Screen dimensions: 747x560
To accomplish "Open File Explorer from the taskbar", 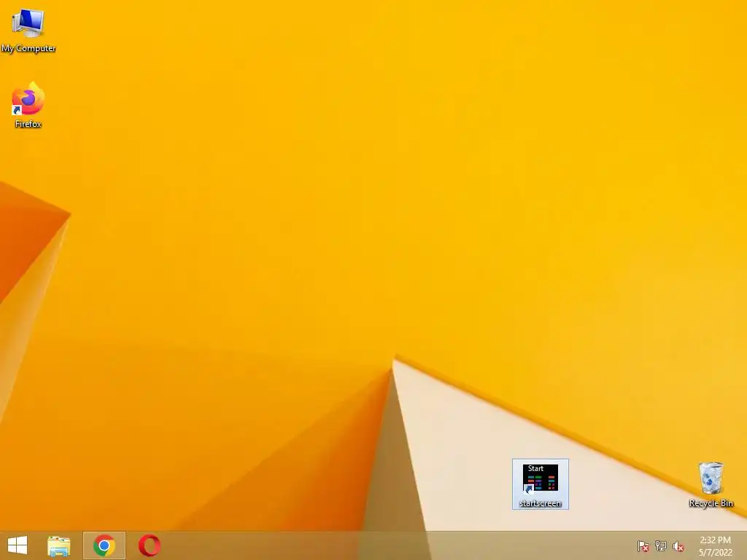I will (x=58, y=545).
